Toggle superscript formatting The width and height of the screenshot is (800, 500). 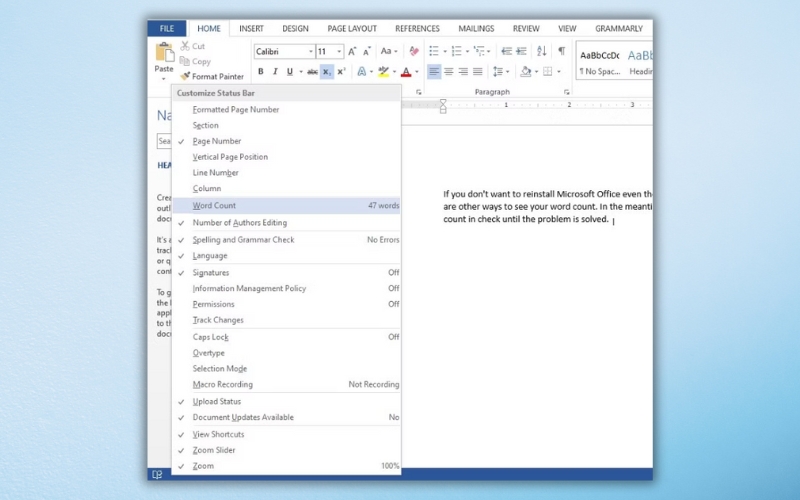pyautogui.click(x=341, y=71)
